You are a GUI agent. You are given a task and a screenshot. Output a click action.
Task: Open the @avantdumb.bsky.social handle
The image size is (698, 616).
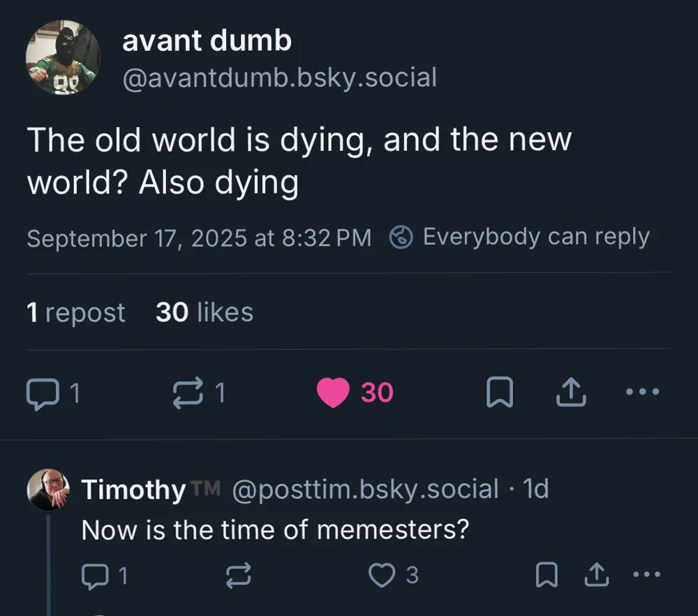click(x=279, y=78)
